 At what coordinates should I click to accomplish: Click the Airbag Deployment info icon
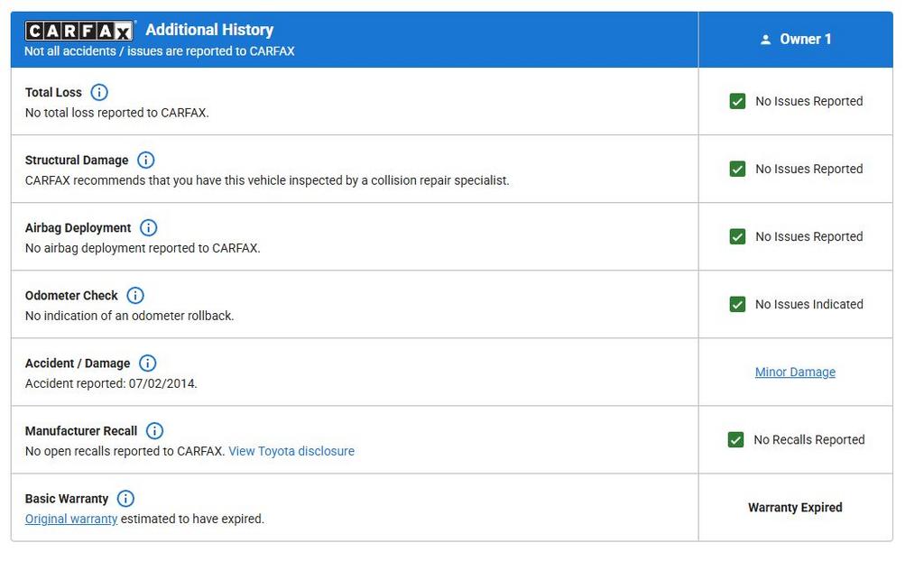tap(148, 227)
